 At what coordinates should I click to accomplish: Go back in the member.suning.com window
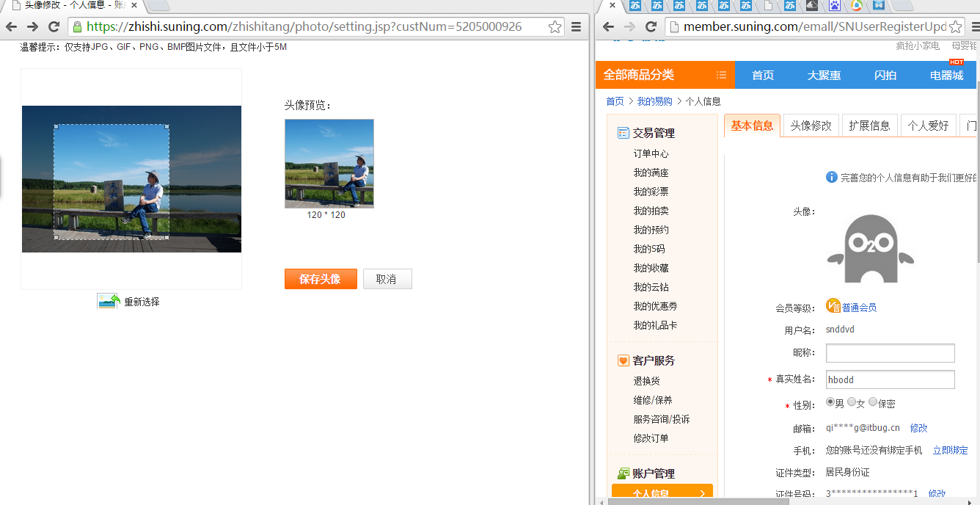608,26
